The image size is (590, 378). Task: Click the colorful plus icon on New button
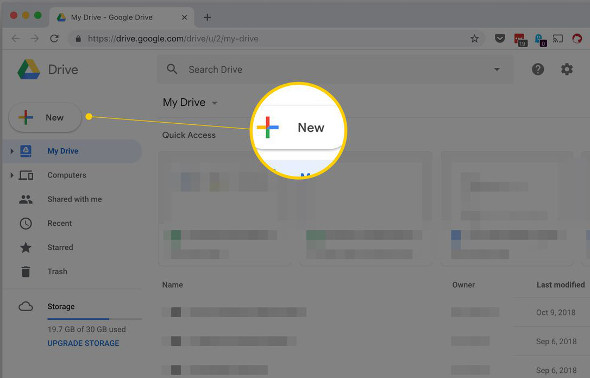(x=26, y=117)
